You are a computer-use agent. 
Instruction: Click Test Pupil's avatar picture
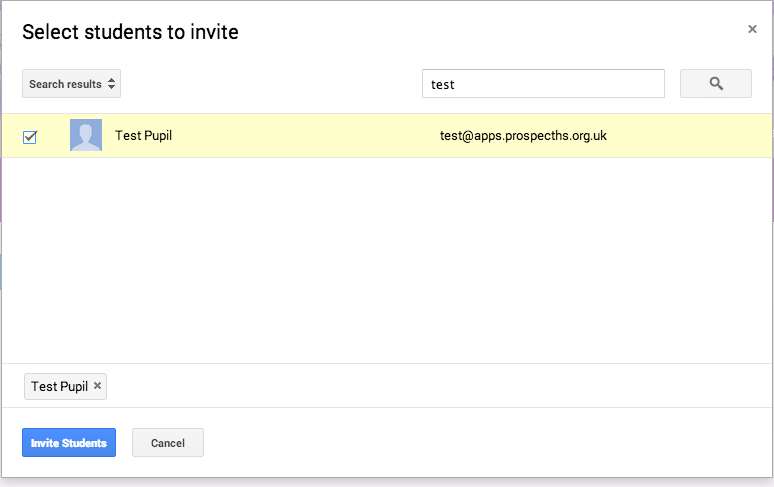pyautogui.click(x=86, y=135)
